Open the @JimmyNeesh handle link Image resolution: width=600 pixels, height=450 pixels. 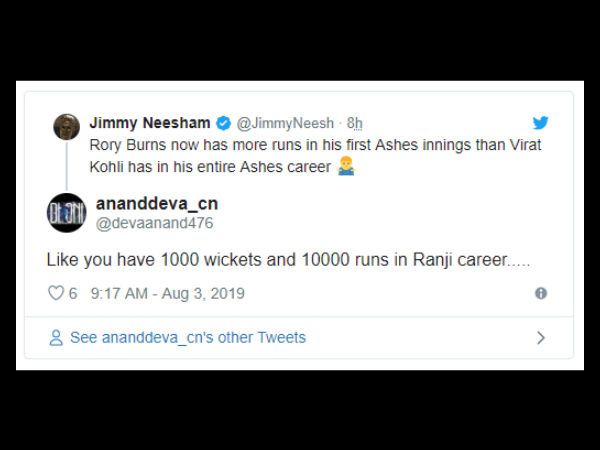[284, 124]
